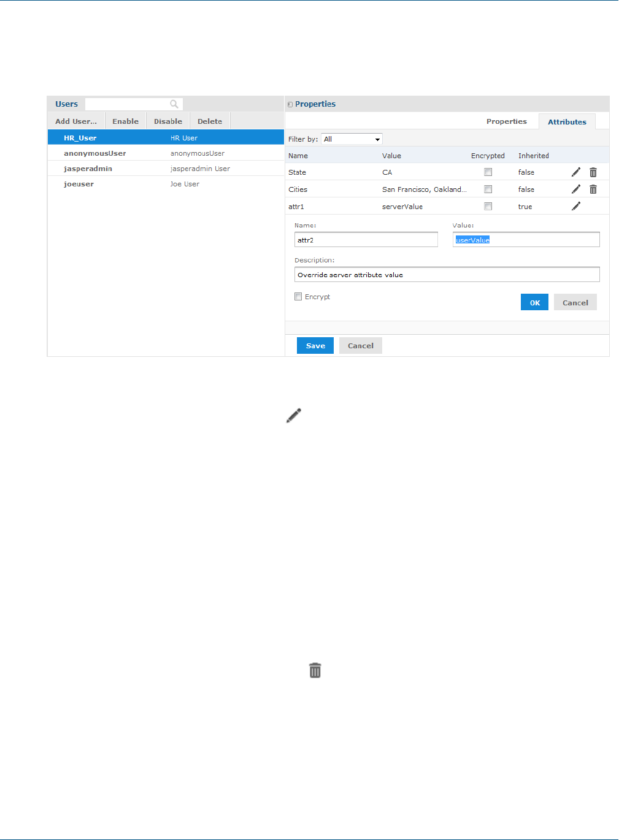Screen dimensions: 619x840
Task: Save the user attribute changes
Action: [315, 346]
